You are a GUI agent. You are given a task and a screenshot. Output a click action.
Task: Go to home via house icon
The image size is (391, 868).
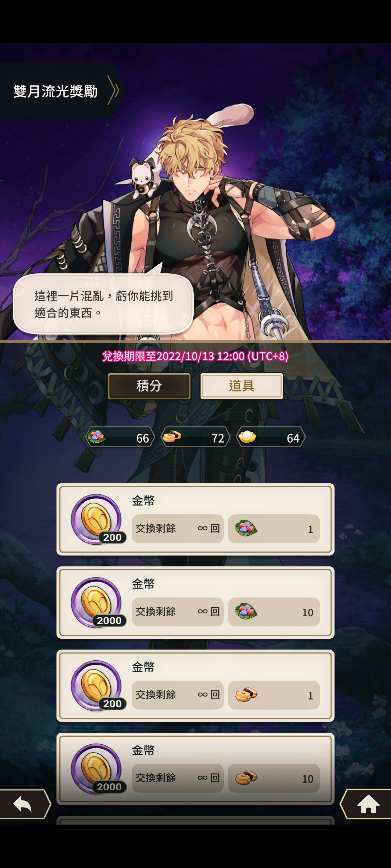point(367,804)
